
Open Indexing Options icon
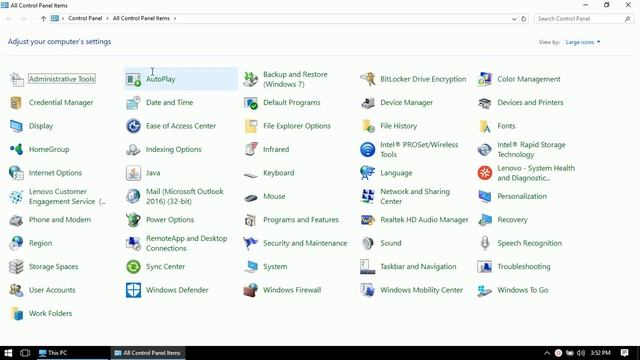pyautogui.click(x=133, y=149)
